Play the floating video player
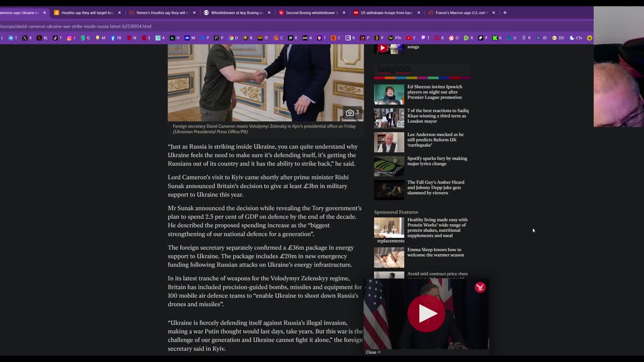The height and width of the screenshot is (362, 644). tap(426, 313)
